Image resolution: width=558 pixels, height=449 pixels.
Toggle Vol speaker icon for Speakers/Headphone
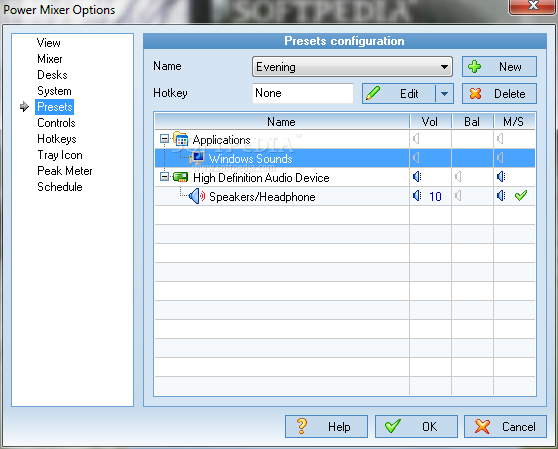click(x=417, y=195)
